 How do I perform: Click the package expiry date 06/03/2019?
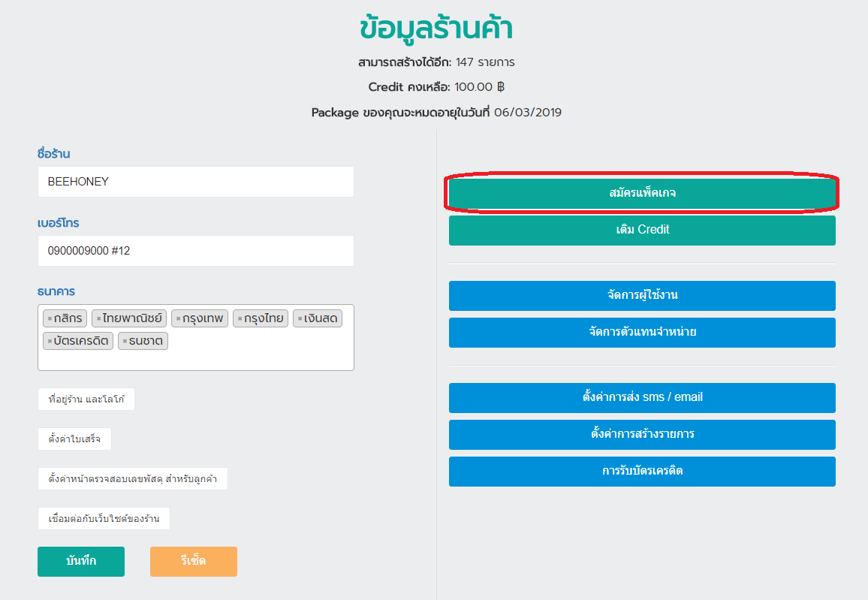coord(528,113)
